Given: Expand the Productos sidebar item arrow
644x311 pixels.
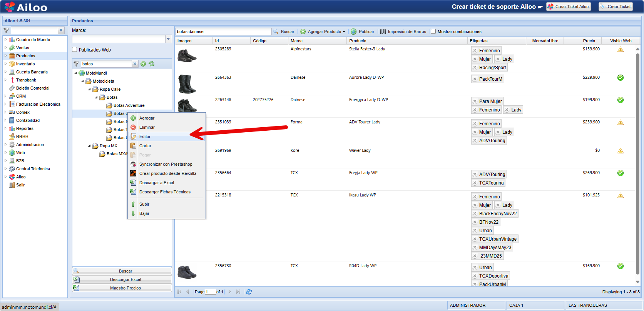Looking at the screenshot, I should tap(5, 56).
